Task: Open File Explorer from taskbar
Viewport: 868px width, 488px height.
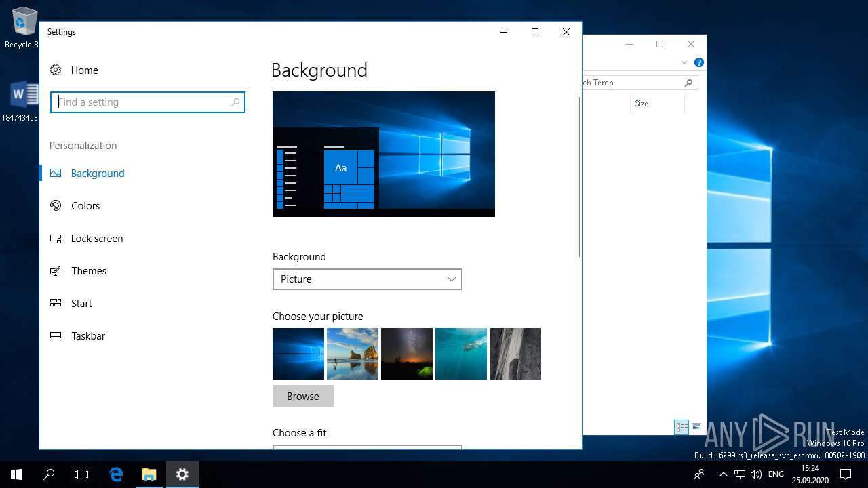Action: tap(149, 474)
